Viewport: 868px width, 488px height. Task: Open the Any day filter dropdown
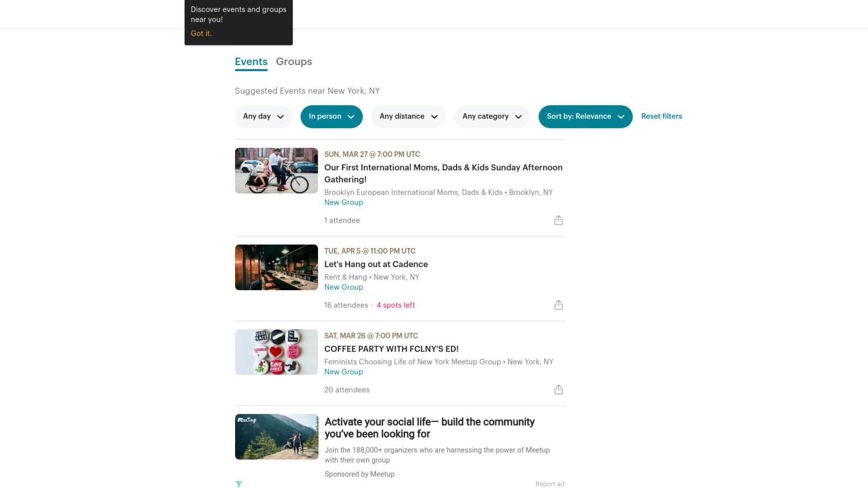(264, 117)
